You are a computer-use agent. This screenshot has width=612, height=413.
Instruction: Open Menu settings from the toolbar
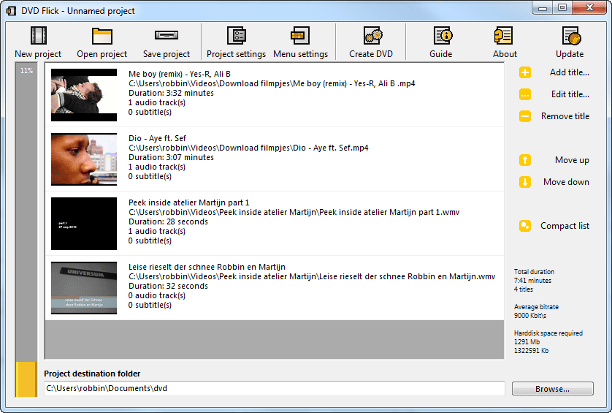pyautogui.click(x=300, y=42)
